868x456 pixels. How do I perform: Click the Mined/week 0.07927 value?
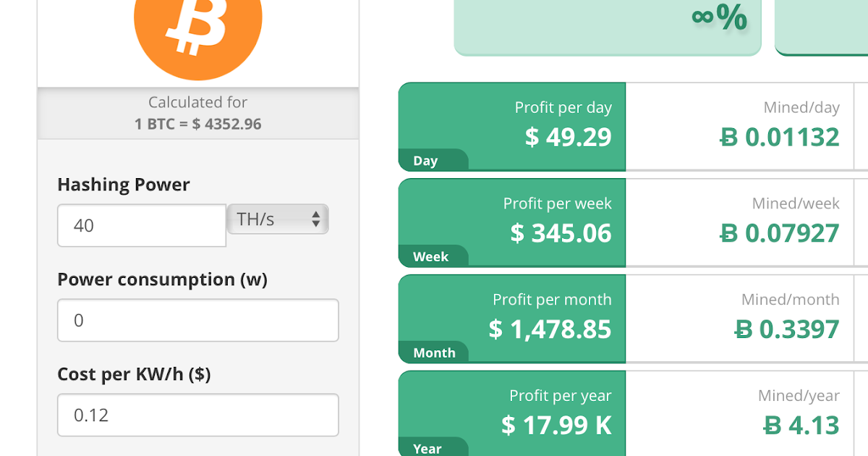coord(791,233)
